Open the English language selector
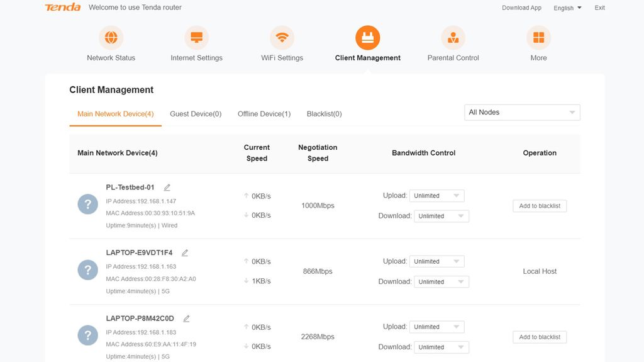This screenshot has width=644, height=362. [x=567, y=8]
